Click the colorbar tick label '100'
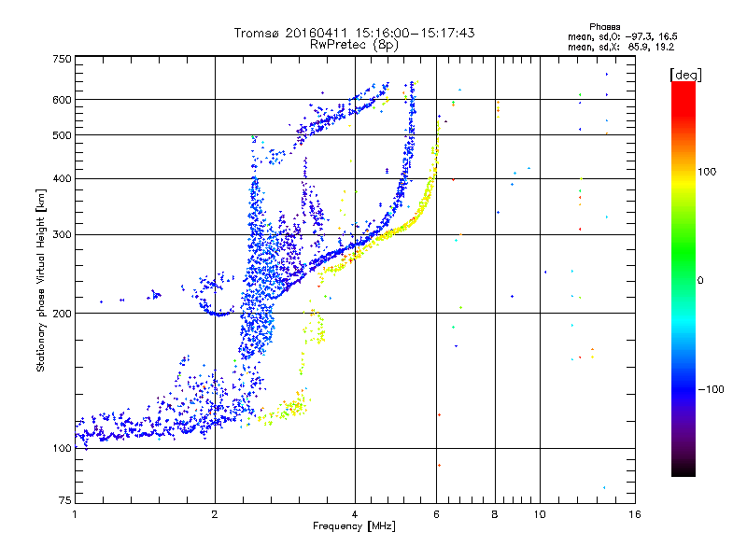 [707, 172]
